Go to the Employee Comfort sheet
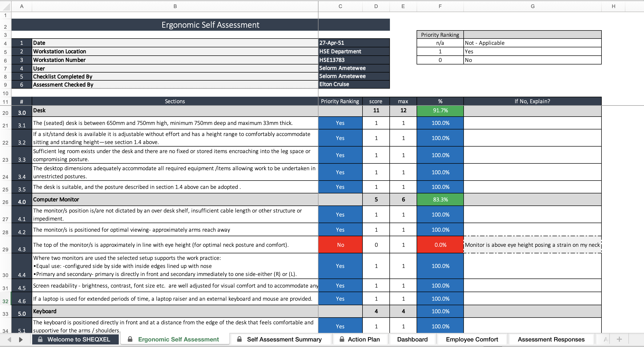Viewport: 644px width, 347px height. (x=472, y=339)
